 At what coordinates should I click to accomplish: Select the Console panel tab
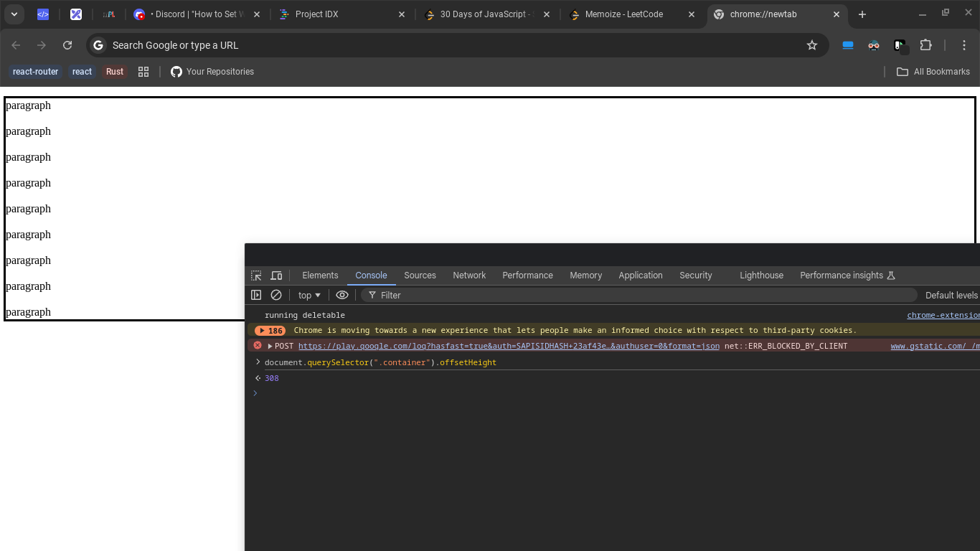coord(371,275)
